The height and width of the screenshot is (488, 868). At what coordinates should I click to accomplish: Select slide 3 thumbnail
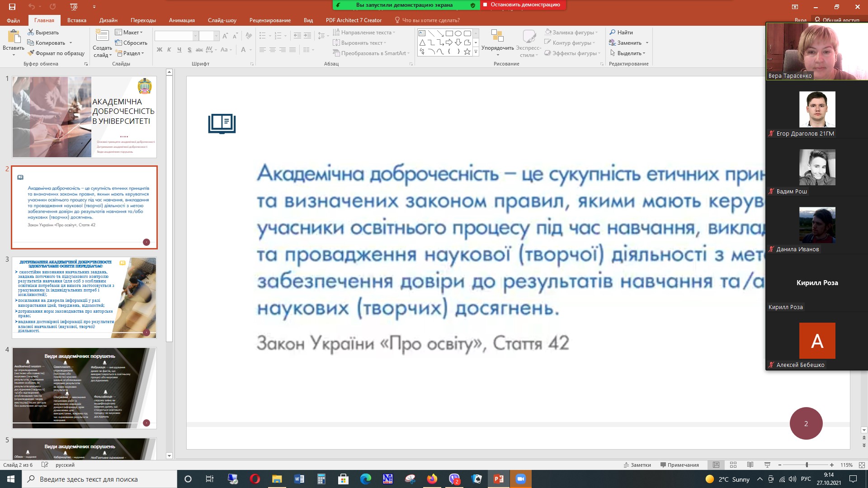(84, 298)
